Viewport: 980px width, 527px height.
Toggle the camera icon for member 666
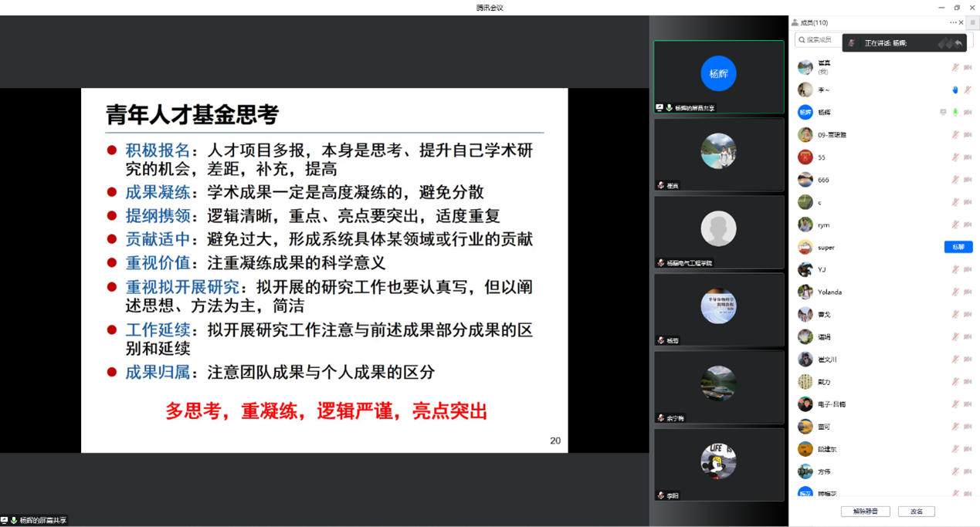click(968, 180)
